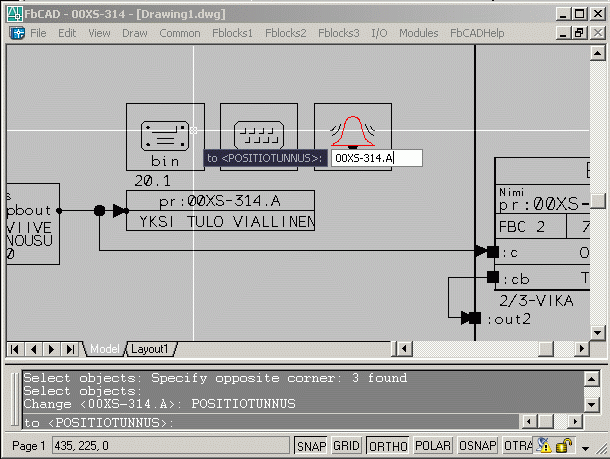The image size is (610, 459).
Task: Click the lock icon in status bar
Action: point(565,445)
